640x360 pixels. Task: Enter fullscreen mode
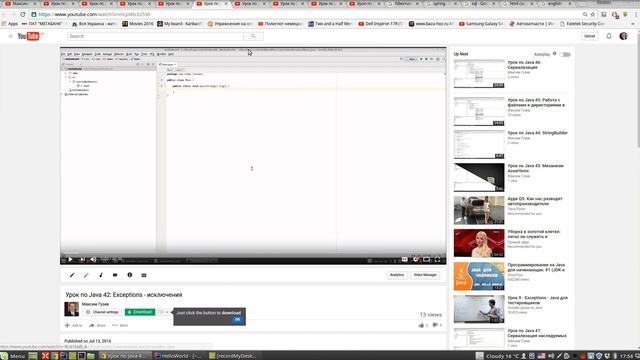pyautogui.click(x=438, y=259)
